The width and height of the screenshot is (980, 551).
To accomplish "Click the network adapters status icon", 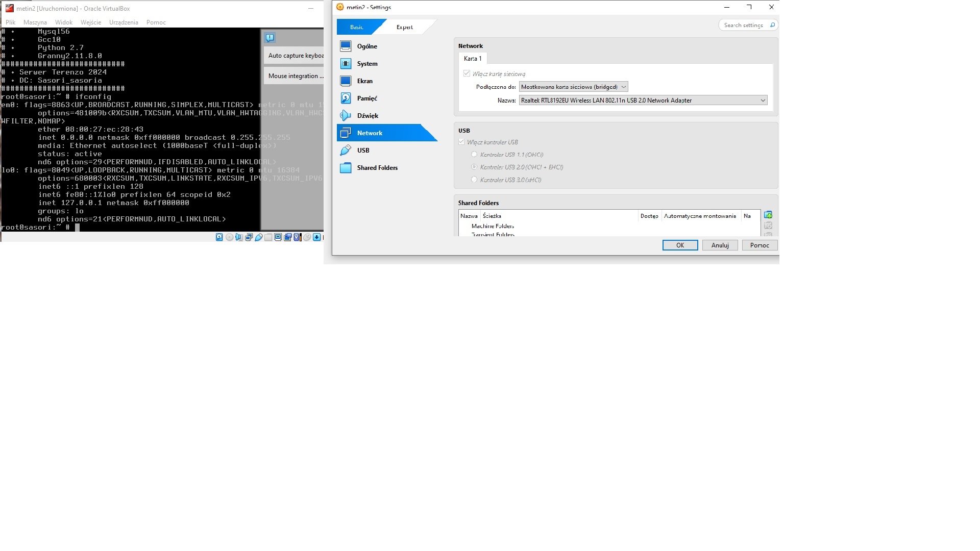I will [x=249, y=237].
